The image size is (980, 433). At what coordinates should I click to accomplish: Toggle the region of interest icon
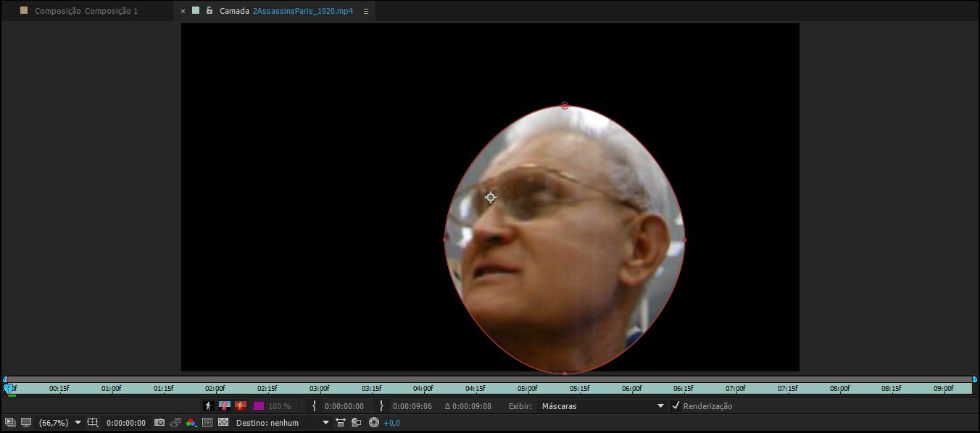93,422
